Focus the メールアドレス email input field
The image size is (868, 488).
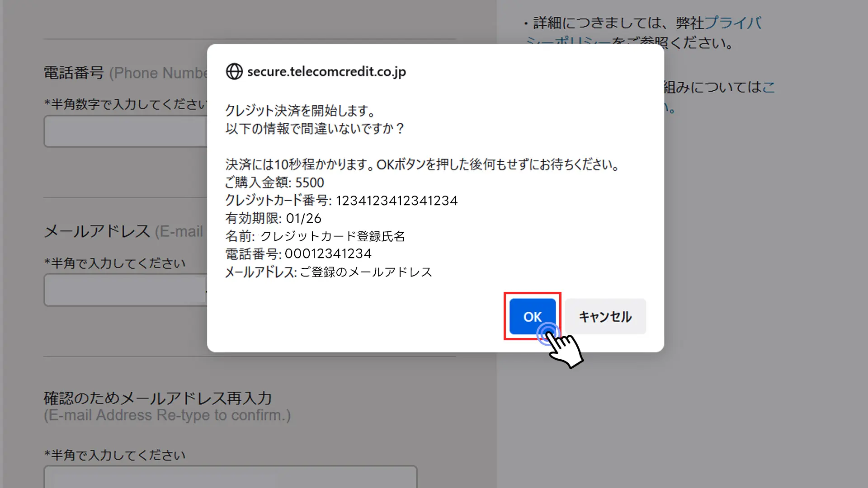pyautogui.click(x=125, y=290)
